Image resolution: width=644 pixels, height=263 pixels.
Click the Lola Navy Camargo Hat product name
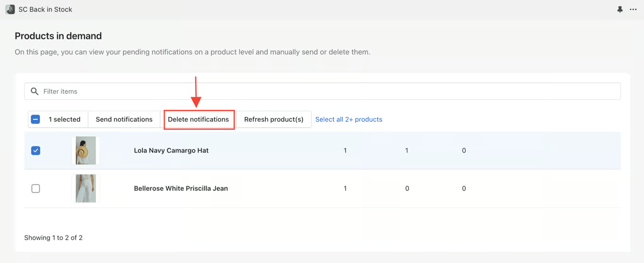pos(171,150)
